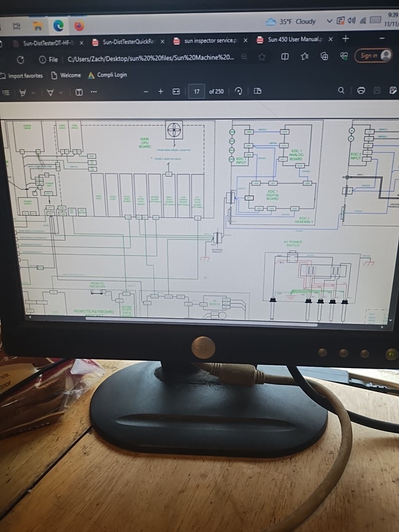The width and height of the screenshot is (399, 532).
Task: Add this page to favorites star
Action: pos(262,57)
